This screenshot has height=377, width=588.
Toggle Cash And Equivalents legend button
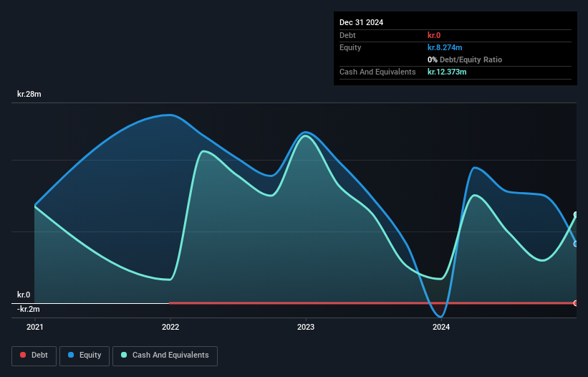point(165,355)
